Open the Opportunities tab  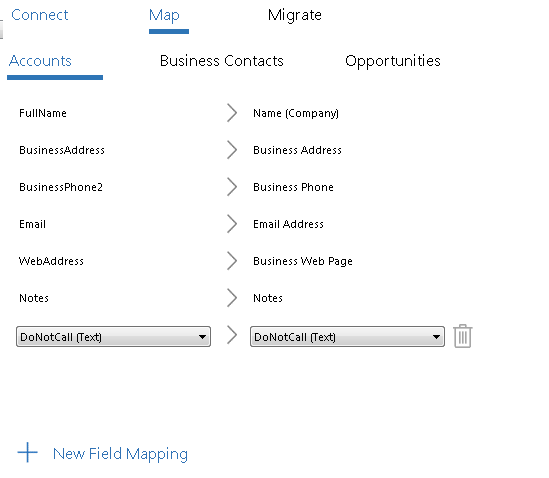coord(392,62)
